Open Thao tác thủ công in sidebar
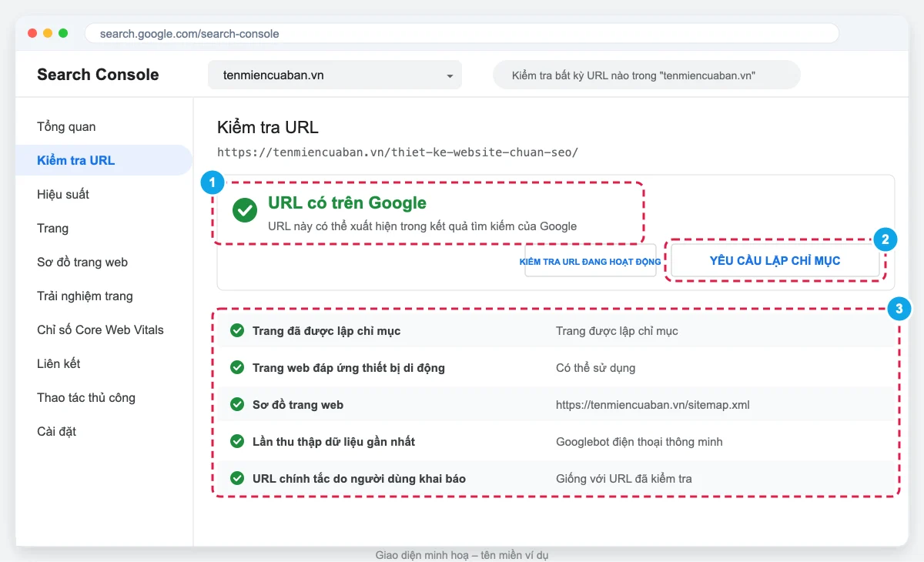This screenshot has height=562, width=924. (x=86, y=398)
